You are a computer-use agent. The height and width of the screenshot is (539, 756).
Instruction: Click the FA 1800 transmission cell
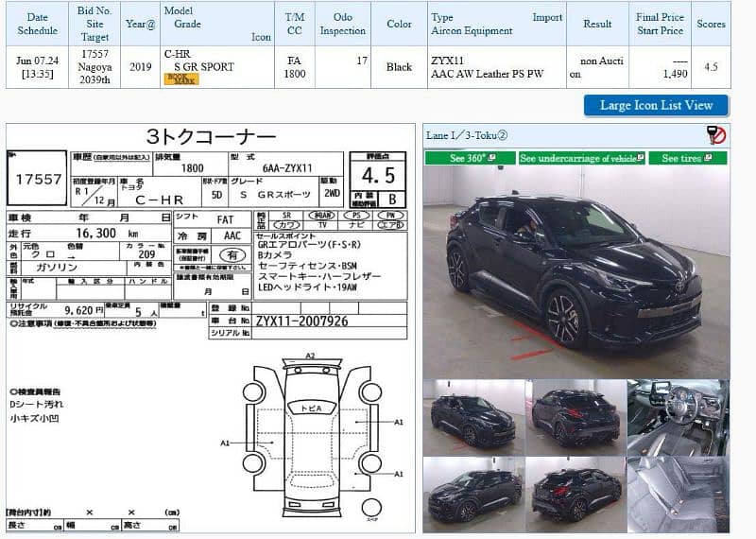(295, 67)
